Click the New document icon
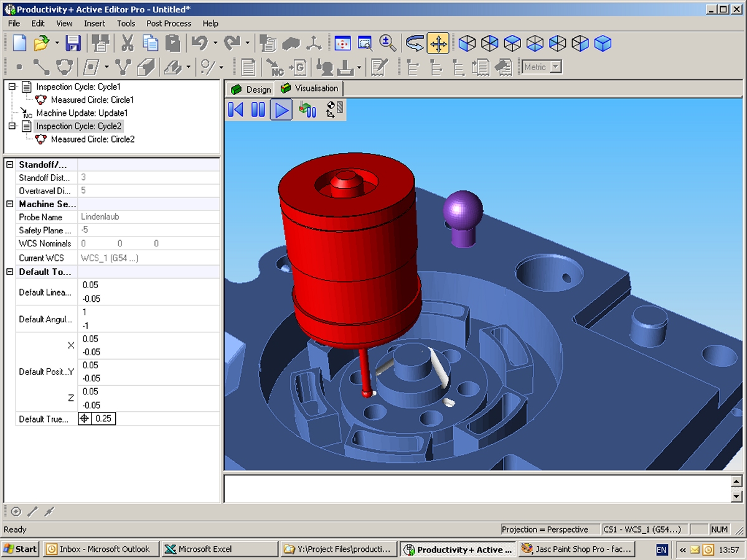Viewport: 747px width, 560px height. (x=20, y=43)
